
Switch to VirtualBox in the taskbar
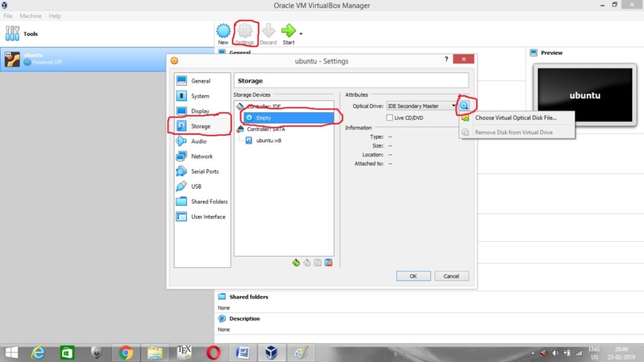click(x=271, y=353)
